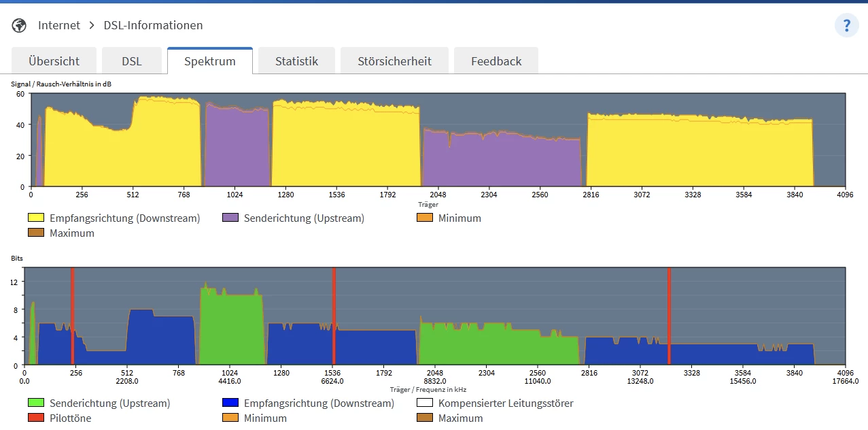Click the globe Internet icon
This screenshot has height=430, width=868.
[x=20, y=26]
